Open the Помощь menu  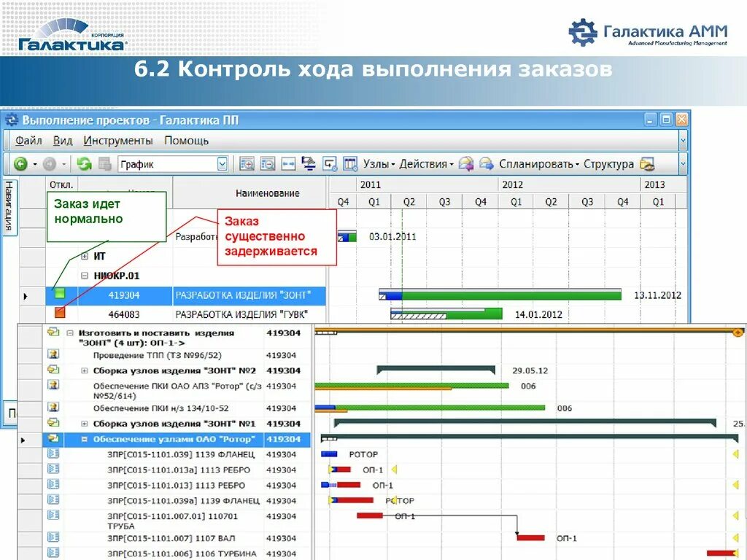point(186,141)
